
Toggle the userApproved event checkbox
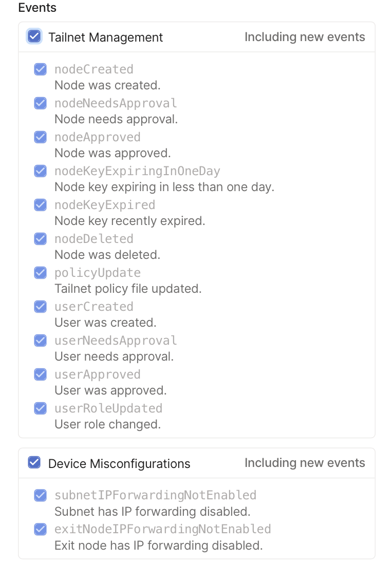point(40,374)
